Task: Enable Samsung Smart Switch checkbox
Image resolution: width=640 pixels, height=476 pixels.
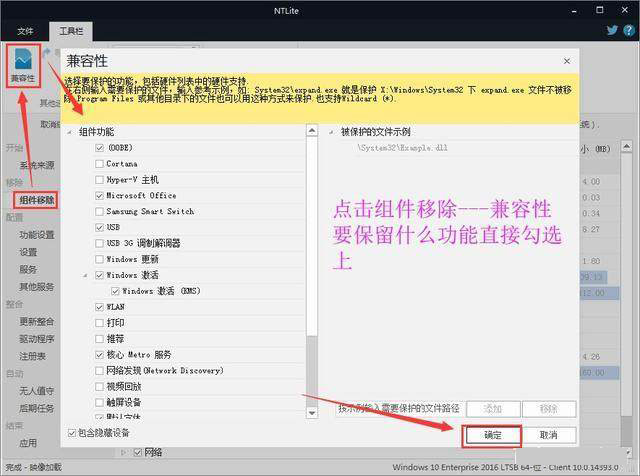Action: (x=99, y=211)
